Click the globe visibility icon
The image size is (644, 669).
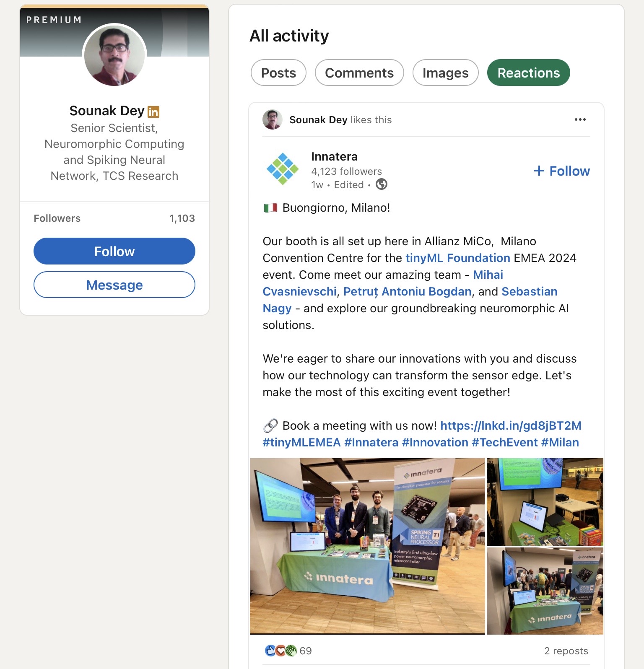point(382,184)
